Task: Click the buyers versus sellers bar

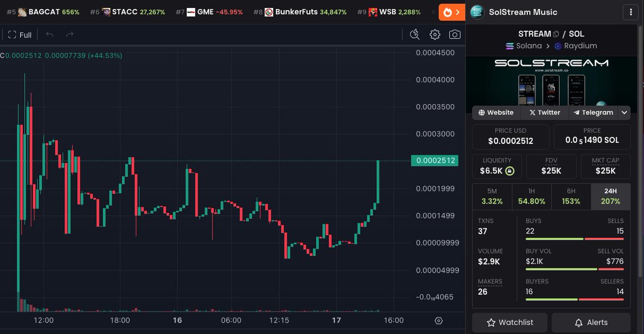Action: [x=575, y=299]
